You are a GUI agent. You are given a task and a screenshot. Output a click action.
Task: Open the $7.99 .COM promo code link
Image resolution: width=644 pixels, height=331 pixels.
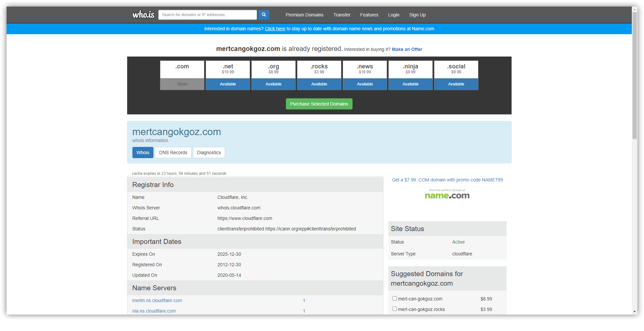coord(447,180)
